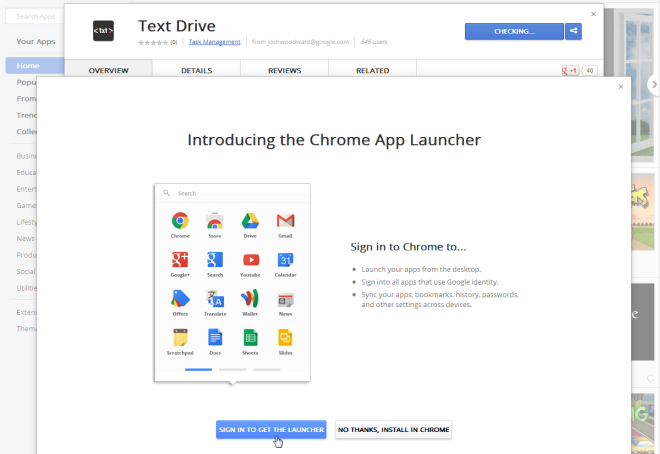Open Your Apps in the sidebar
This screenshot has width=660, height=454.
36,41
